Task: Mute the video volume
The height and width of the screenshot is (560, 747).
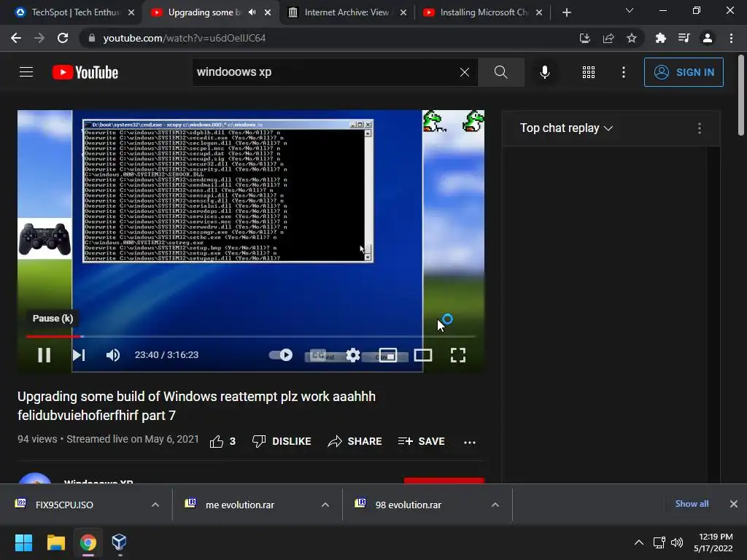Action: 113,355
